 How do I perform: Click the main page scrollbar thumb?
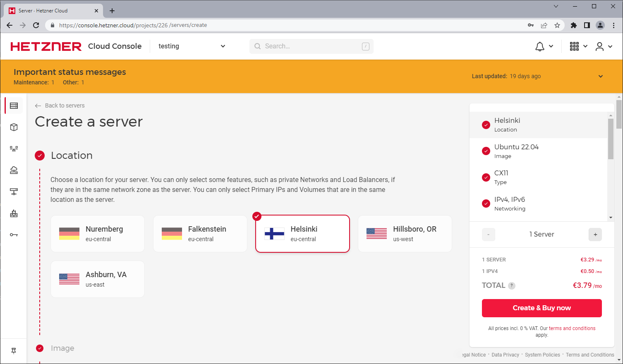click(619, 115)
